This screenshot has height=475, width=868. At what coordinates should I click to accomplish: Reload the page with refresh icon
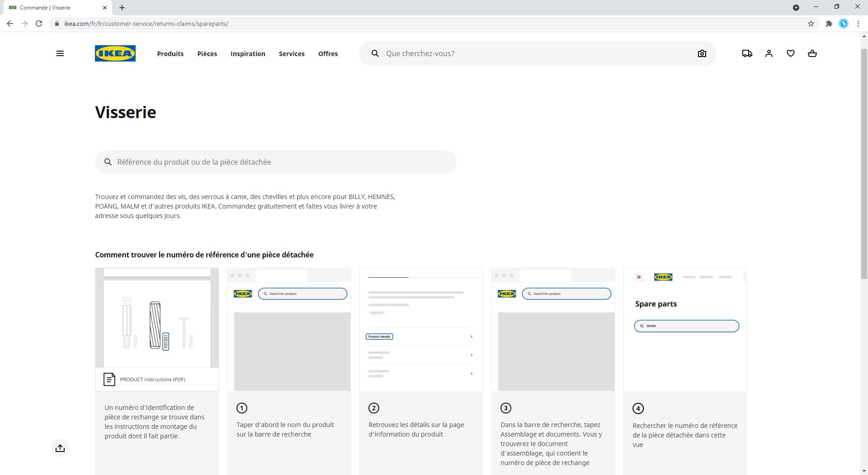pyautogui.click(x=39, y=24)
